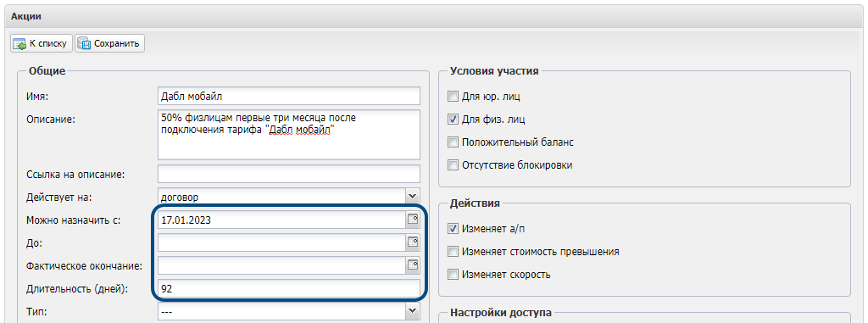Click the empty 'Ссылка на описание' field
Image resolution: width=868 pixels, height=323 pixels.
point(289,174)
